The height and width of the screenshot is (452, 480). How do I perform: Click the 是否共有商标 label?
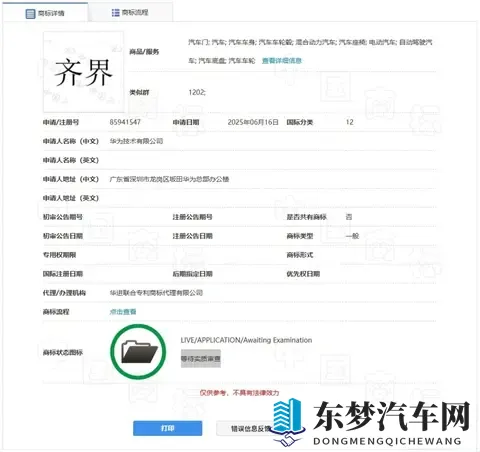(x=306, y=217)
